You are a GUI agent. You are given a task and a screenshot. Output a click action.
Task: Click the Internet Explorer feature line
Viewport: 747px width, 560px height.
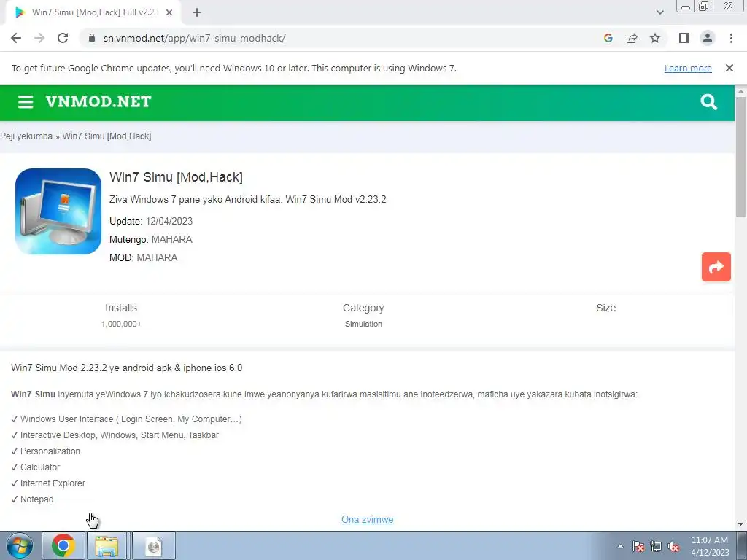[x=48, y=483]
